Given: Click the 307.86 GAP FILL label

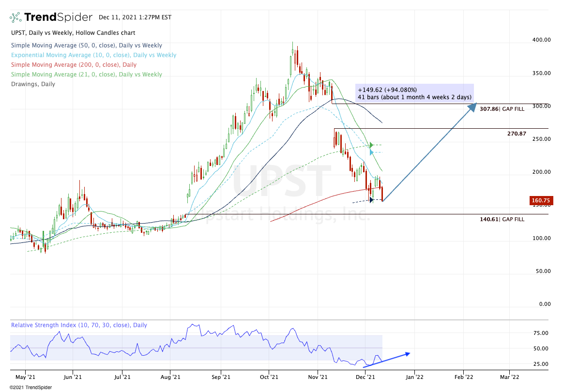Looking at the screenshot, I should pos(502,109).
